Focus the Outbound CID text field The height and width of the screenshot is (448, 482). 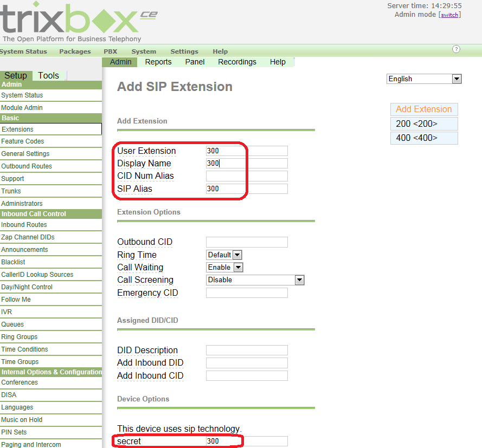click(247, 242)
